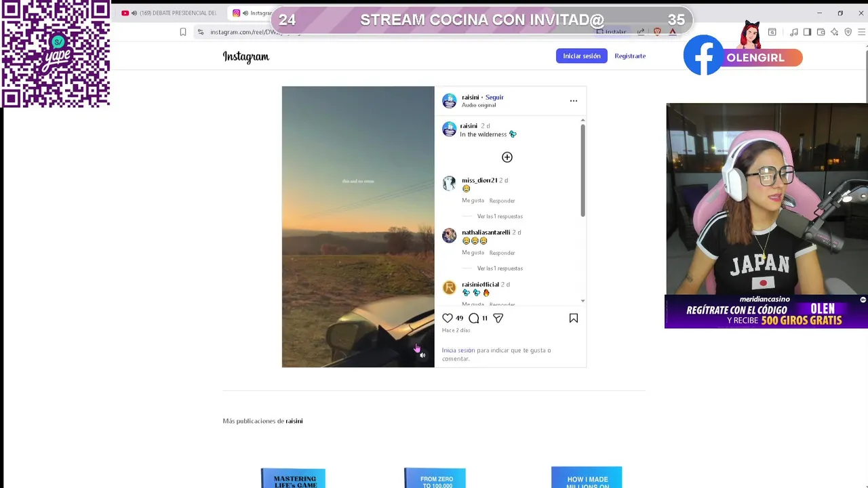Toggle reel audio with the speaker icon
This screenshot has width=868, height=488.
coord(422,355)
